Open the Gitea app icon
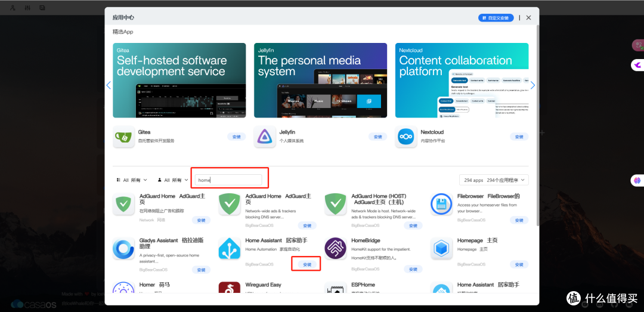The width and height of the screenshot is (644, 312). [123, 137]
